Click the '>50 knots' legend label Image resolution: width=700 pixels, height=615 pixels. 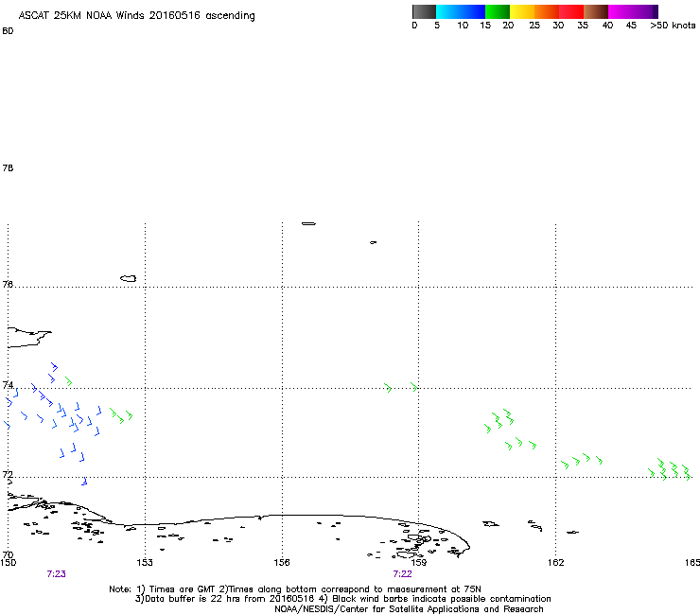pos(673,26)
